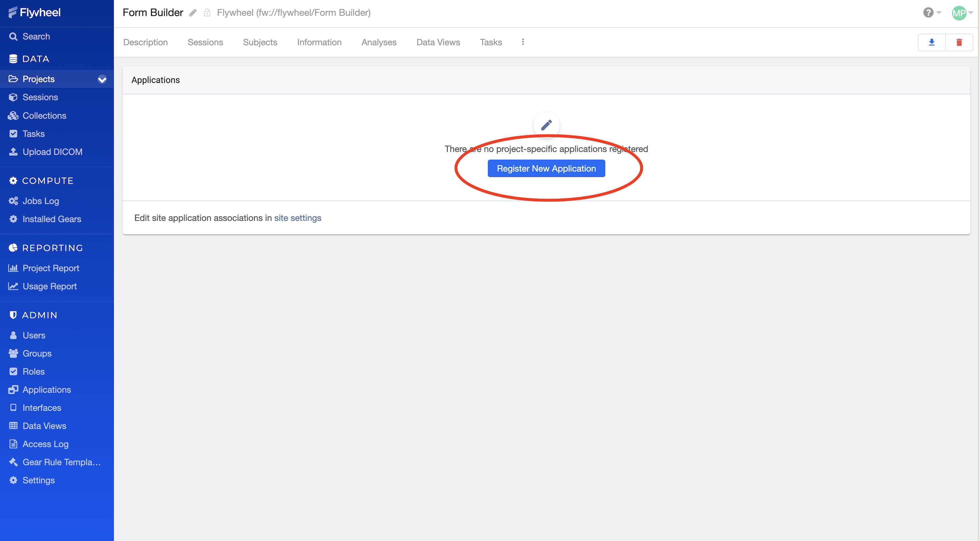Click the Flywheel (fw://flywheel/Form Builder) path text
Screen dimensions: 980x541
point(294,13)
